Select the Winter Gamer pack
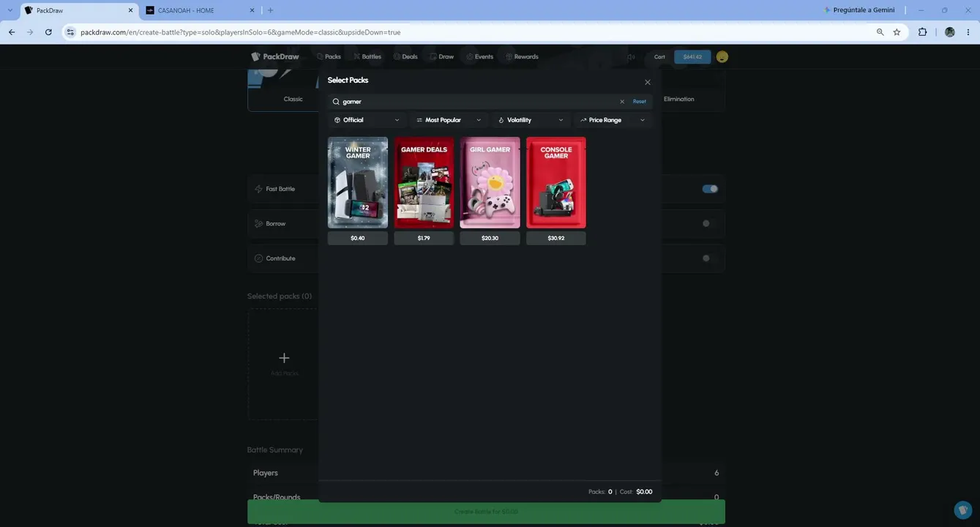 [x=358, y=182]
